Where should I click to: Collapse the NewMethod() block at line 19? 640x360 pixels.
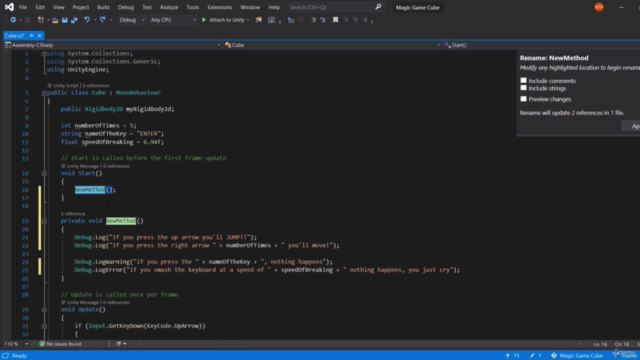coord(44,221)
